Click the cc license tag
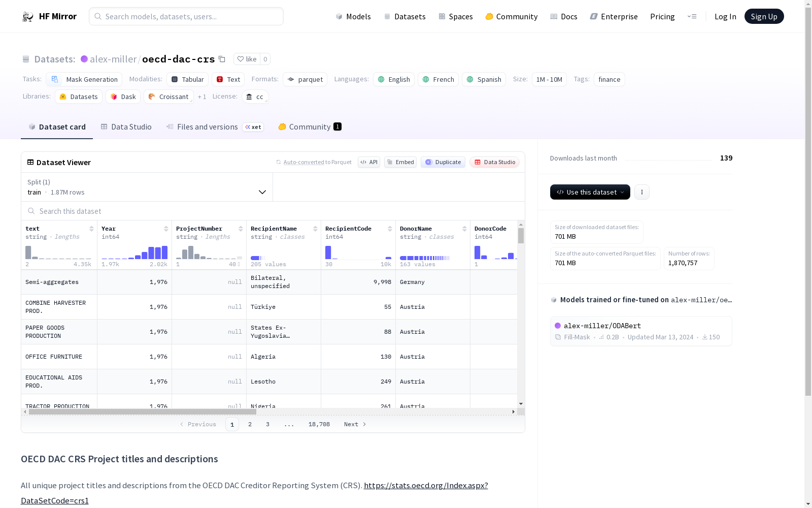The width and height of the screenshot is (812, 508). click(x=255, y=97)
